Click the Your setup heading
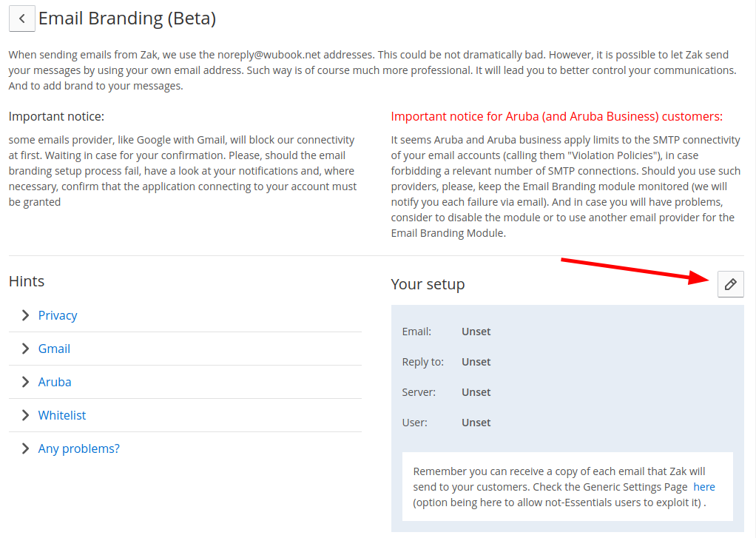 (428, 284)
